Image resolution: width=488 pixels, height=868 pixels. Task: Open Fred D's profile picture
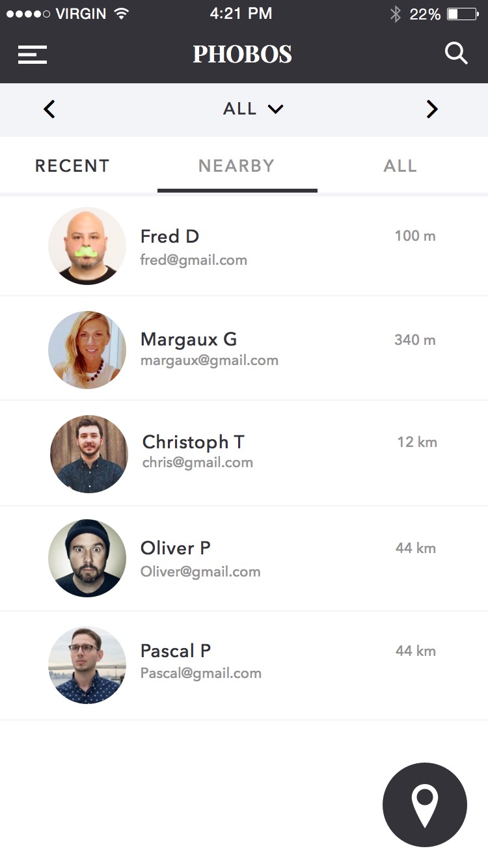pyautogui.click(x=87, y=246)
